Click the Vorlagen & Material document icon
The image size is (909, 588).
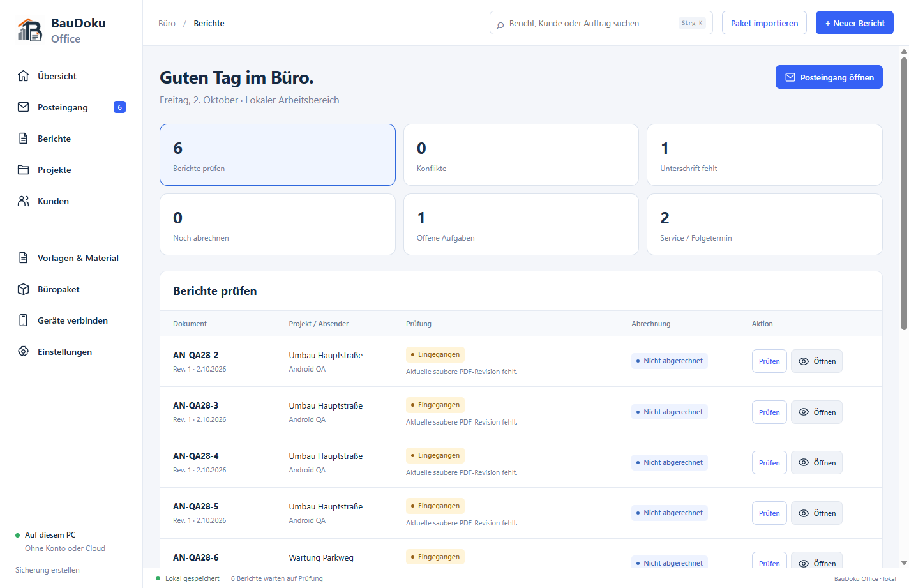tap(24, 258)
